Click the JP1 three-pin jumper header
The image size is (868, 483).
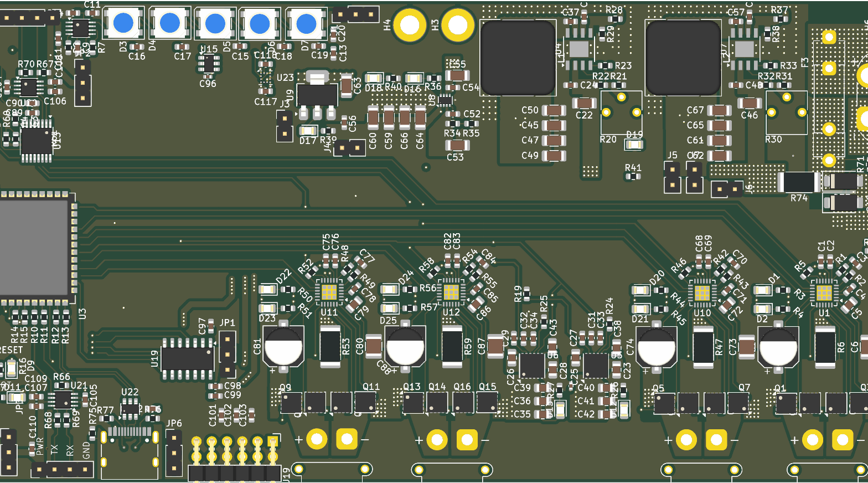tap(227, 354)
